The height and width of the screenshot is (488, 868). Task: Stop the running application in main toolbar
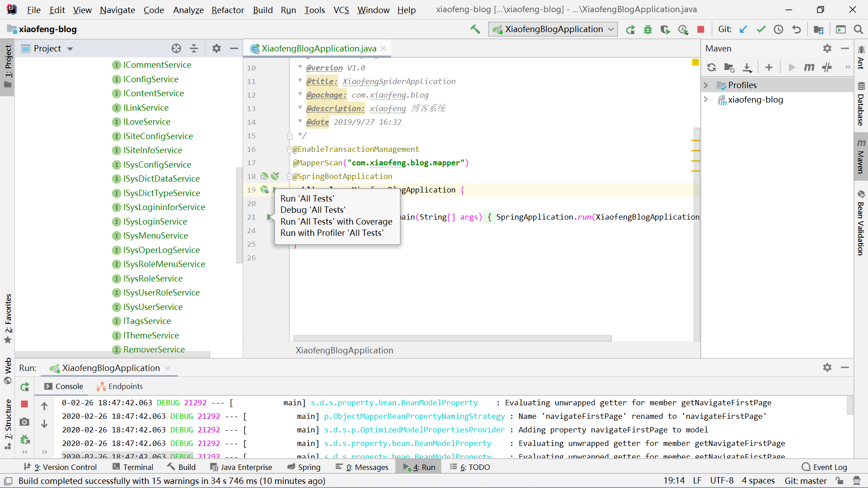pyautogui.click(x=701, y=29)
